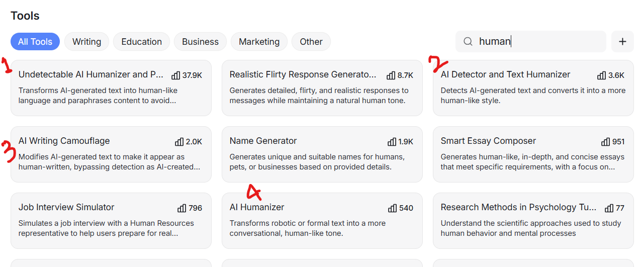
Task: Click usage chart icon beside 8.7K
Action: 391,75
